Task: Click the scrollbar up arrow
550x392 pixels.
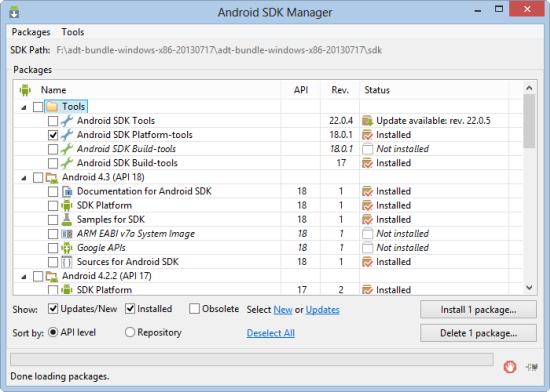Action: tap(529, 88)
